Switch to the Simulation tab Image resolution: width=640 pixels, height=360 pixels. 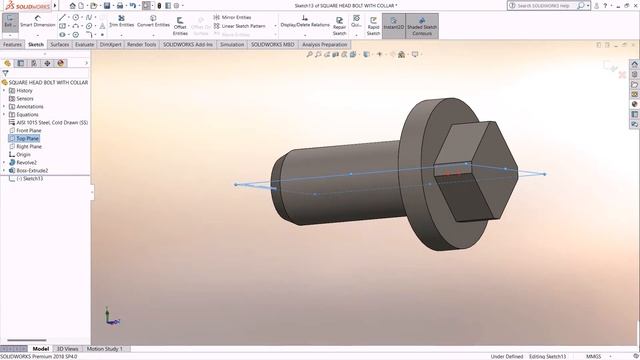pyautogui.click(x=232, y=44)
